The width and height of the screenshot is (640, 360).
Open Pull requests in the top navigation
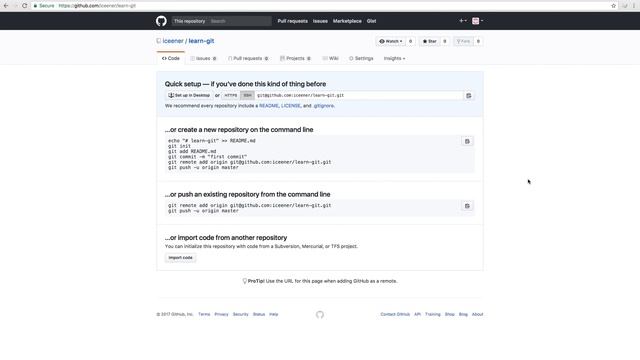293,21
